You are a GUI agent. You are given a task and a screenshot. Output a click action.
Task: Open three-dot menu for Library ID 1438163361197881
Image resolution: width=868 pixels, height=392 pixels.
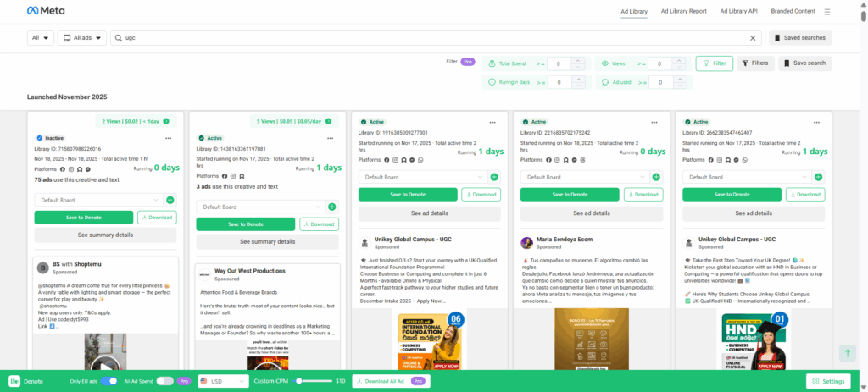pos(331,138)
